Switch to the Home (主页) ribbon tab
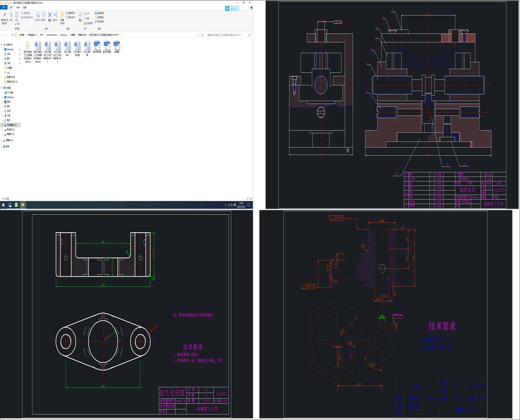The height and width of the screenshot is (420, 520). pos(11,7)
